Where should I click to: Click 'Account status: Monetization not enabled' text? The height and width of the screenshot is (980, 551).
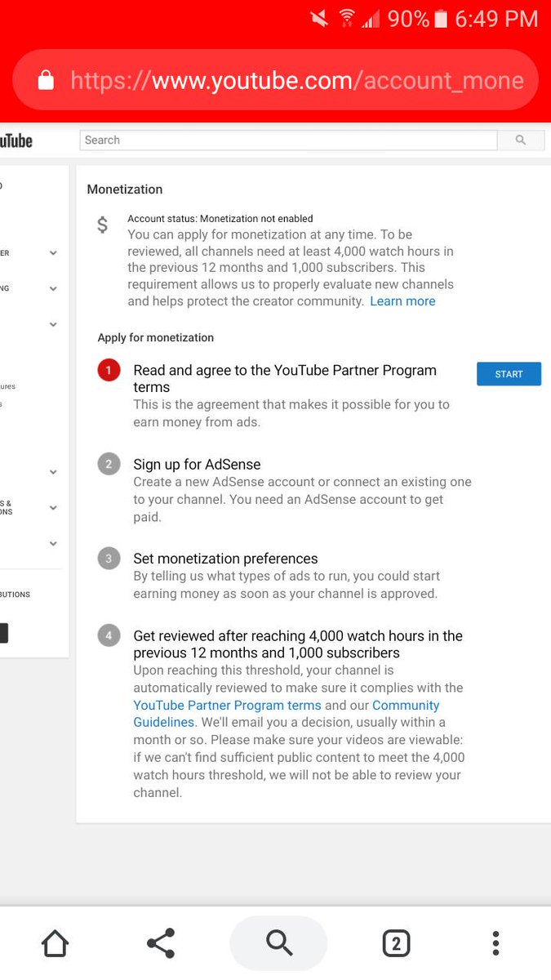[220, 219]
